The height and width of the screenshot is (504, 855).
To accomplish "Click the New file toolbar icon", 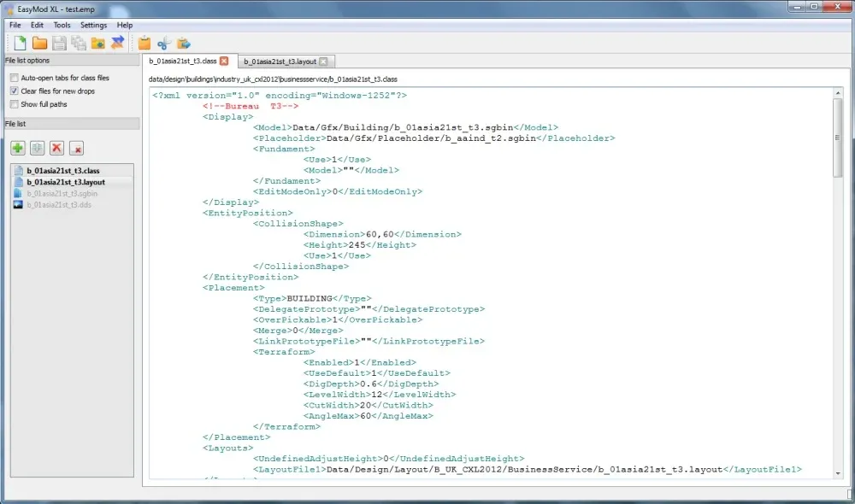I will (x=20, y=43).
